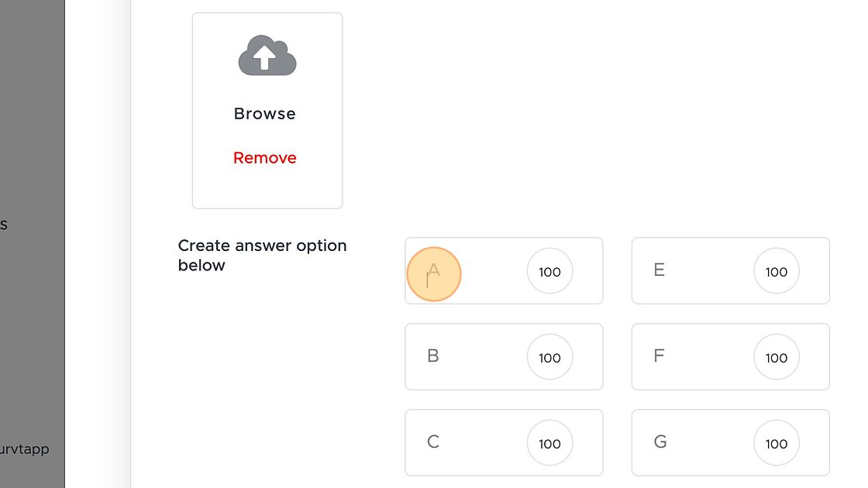Image resolution: width=868 pixels, height=488 pixels.
Task: Click the 'Create answer option below' label
Action: [262, 255]
